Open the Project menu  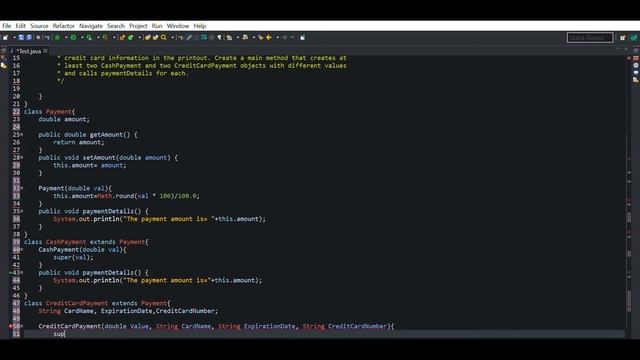[138, 26]
